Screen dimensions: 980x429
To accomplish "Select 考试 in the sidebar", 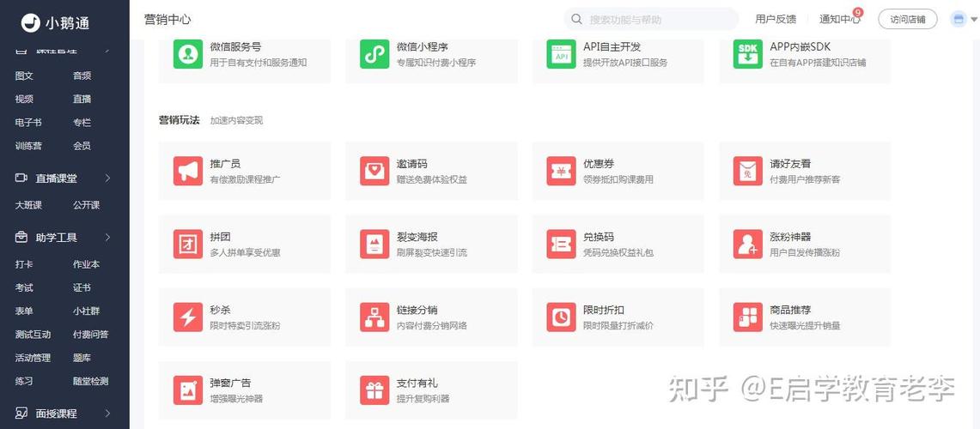I will pos(24,287).
